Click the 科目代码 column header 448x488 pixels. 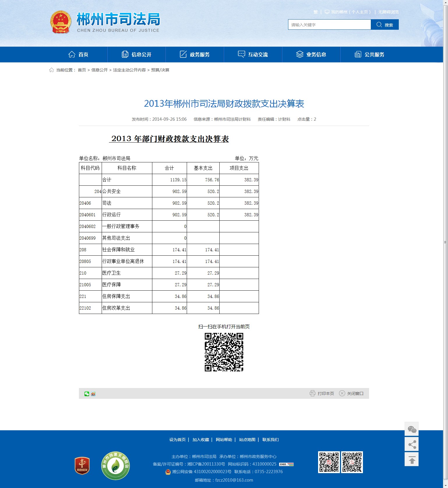click(90, 168)
